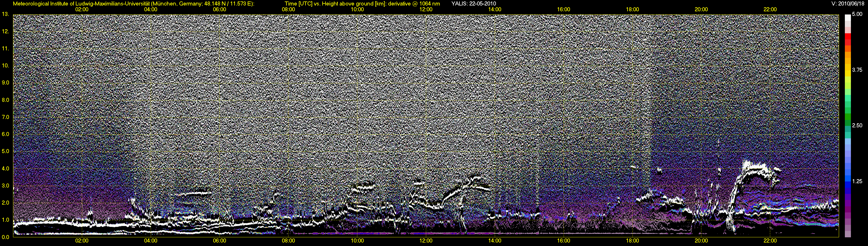The width and height of the screenshot is (868, 246).
Task: Click the '20:00' label on the bottom time axis
Action: click(701, 241)
